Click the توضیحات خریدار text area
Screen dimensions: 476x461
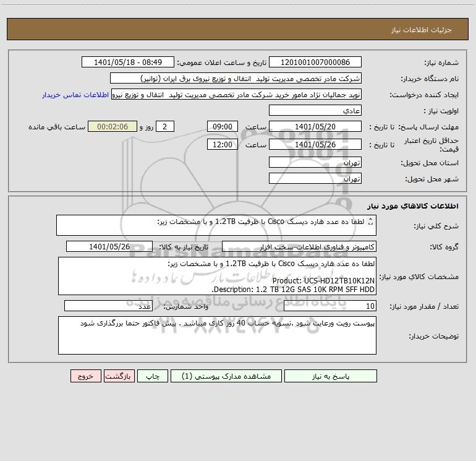[217, 335]
